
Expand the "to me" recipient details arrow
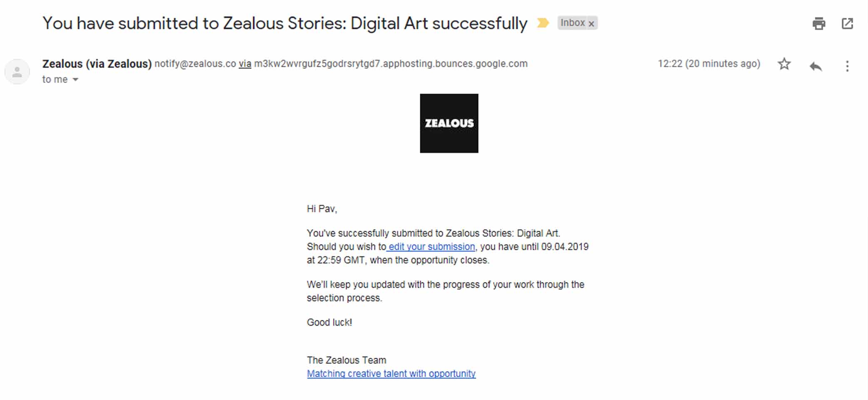point(75,80)
